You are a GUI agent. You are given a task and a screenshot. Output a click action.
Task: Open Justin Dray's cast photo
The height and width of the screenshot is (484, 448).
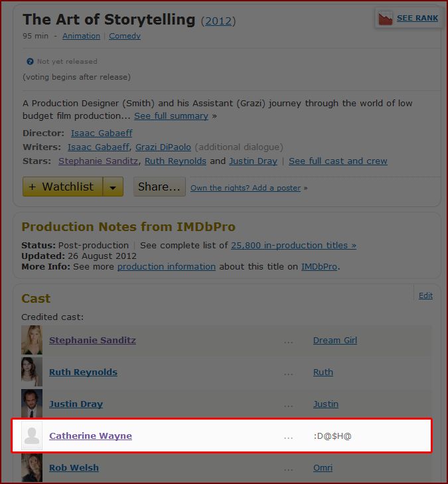[32, 404]
